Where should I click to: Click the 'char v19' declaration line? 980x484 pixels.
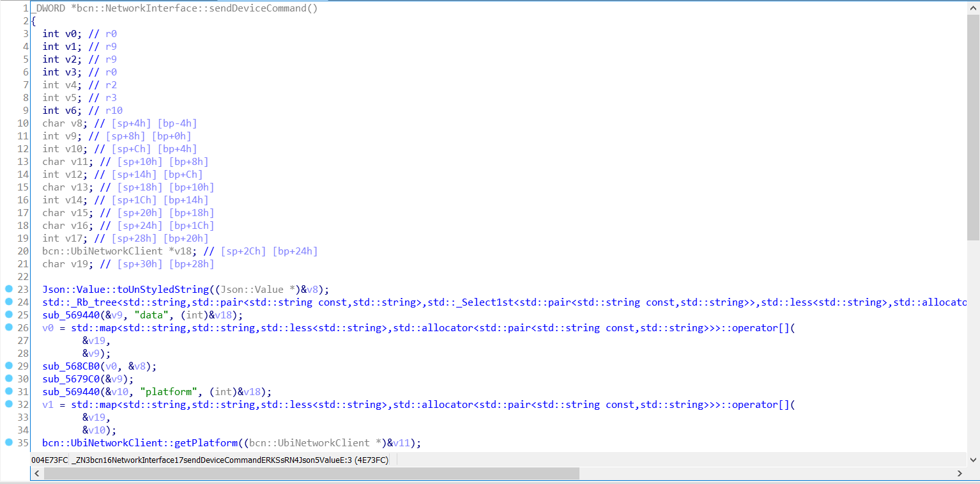coord(128,264)
